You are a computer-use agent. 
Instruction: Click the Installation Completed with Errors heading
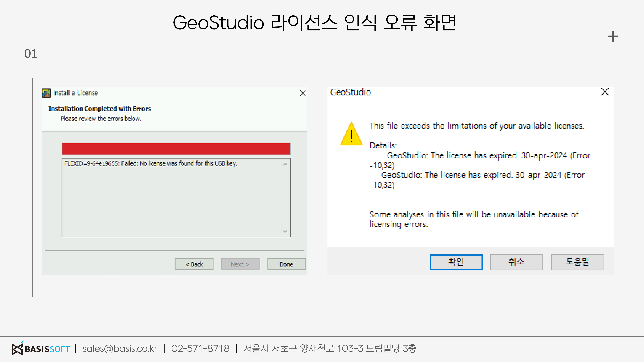tap(99, 109)
